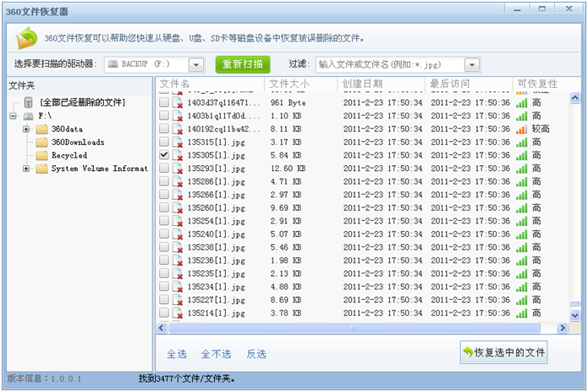Uncheck the checkbox for 135305[1].jpg

point(164,156)
